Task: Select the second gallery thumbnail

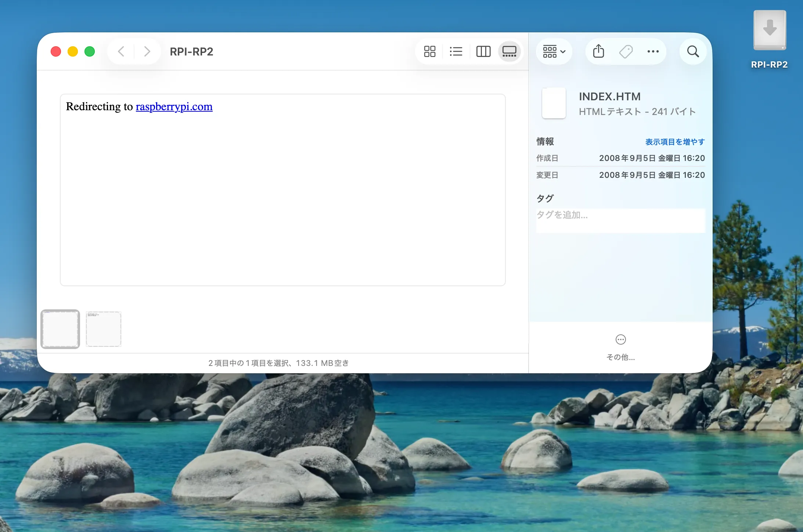Action: (x=104, y=329)
